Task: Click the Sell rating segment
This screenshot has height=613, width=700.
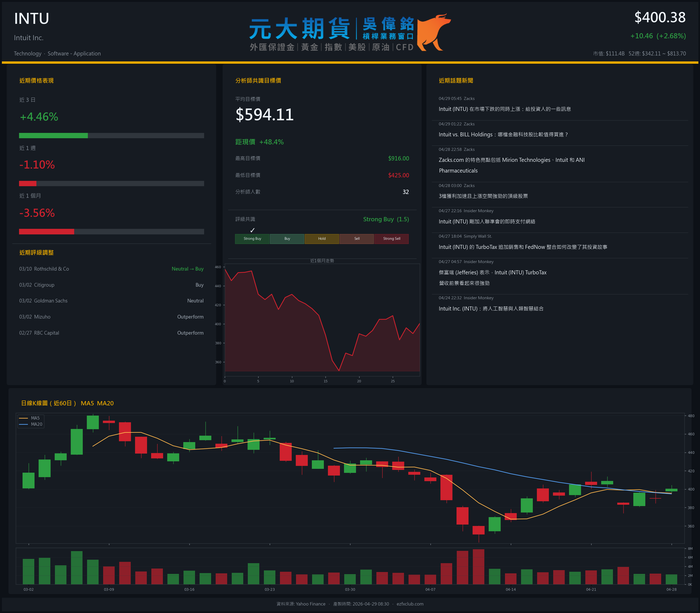Action: pos(357,239)
